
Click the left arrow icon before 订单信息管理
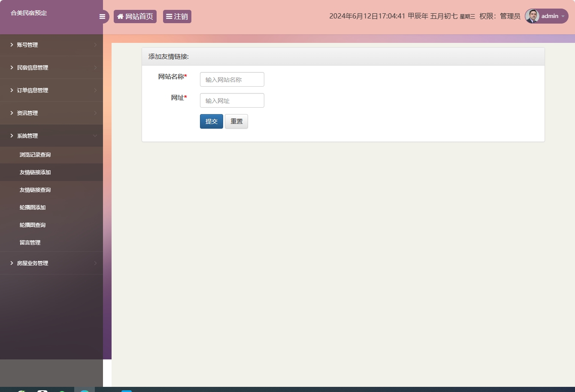pyautogui.click(x=12, y=90)
